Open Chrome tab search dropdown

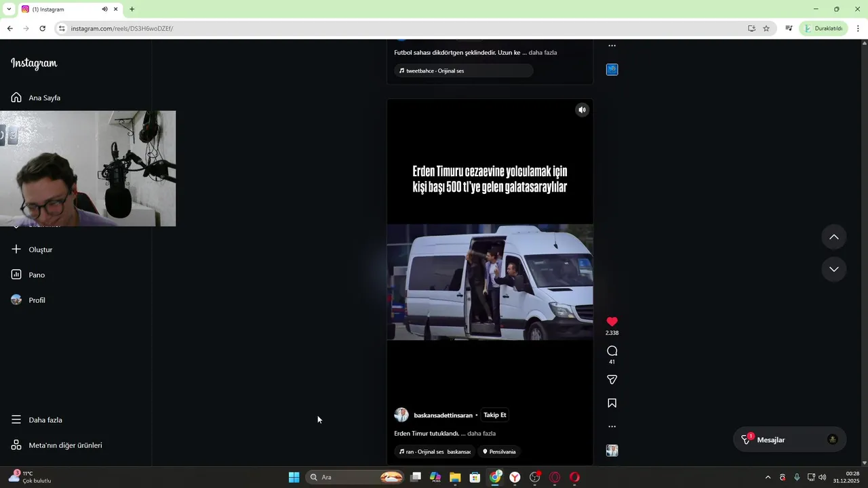[9, 9]
